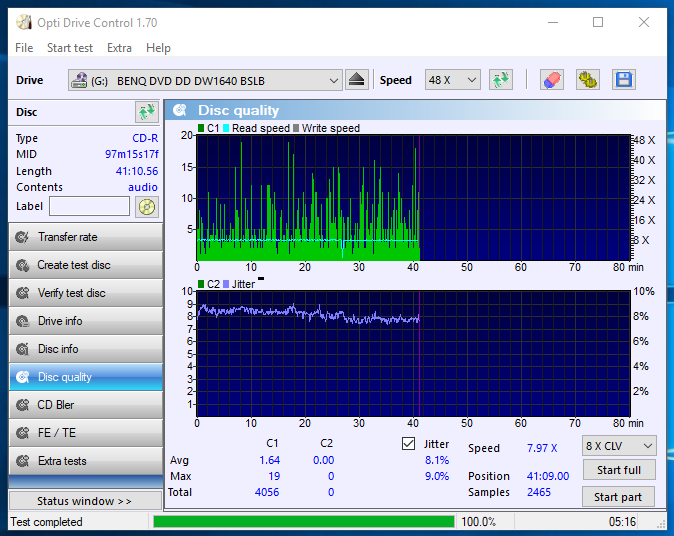Click the jitter max value 9.0%
Viewport: 674px width, 536px height.
(437, 476)
